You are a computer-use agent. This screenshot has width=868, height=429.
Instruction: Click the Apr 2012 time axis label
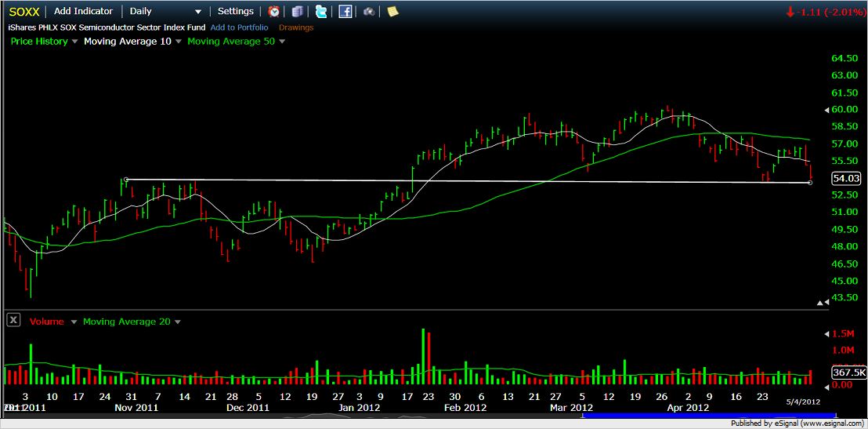tap(688, 407)
